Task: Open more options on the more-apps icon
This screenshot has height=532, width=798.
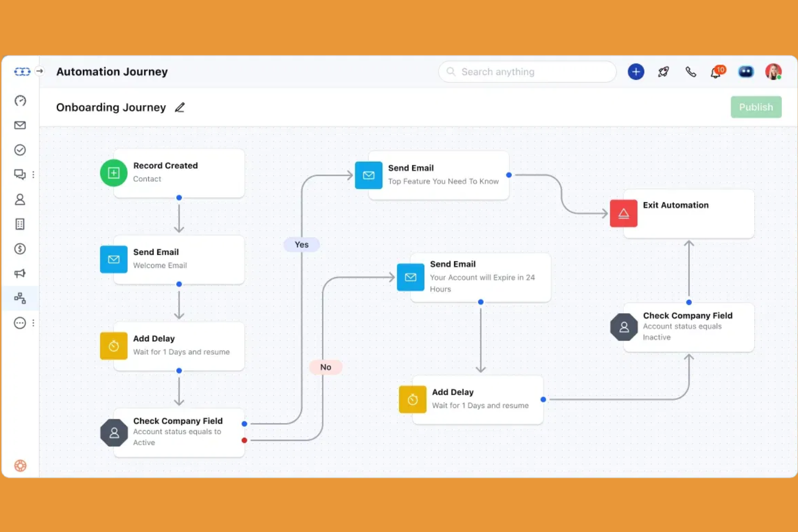Action: [x=33, y=322]
